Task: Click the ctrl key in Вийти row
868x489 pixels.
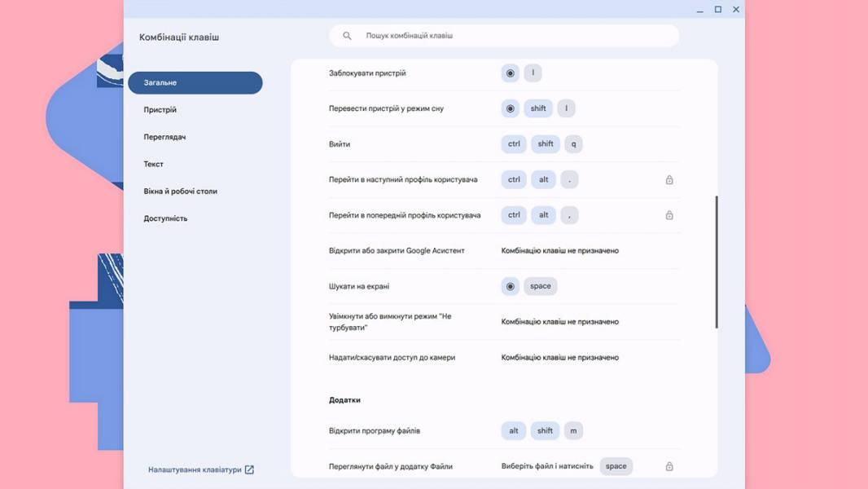Action: [514, 144]
